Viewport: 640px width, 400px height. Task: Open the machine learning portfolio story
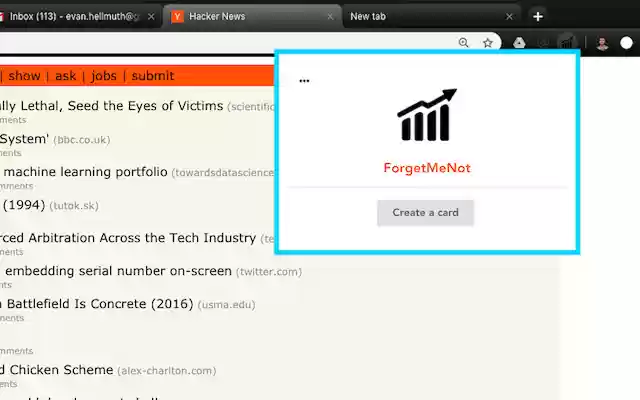point(84,172)
